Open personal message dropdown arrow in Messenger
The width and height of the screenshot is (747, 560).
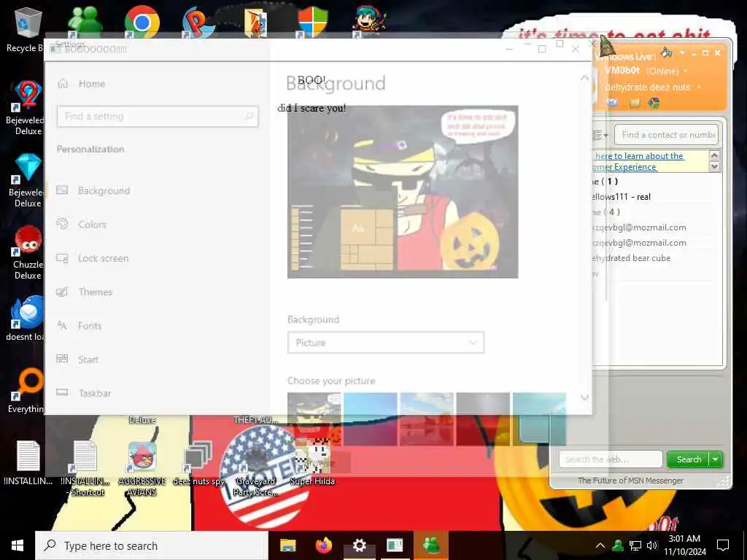tap(699, 87)
